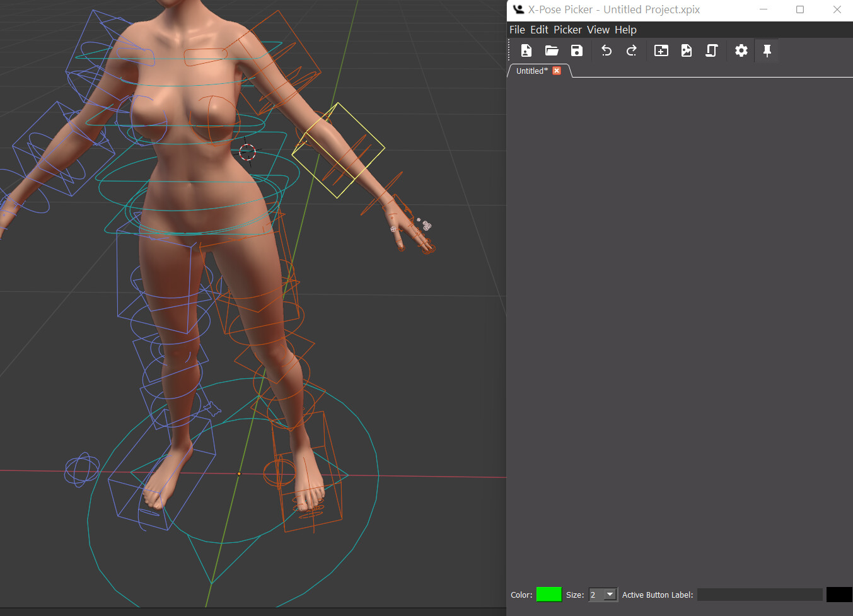Screen dimensions: 853x616
Task: Undo the last action
Action: click(606, 50)
